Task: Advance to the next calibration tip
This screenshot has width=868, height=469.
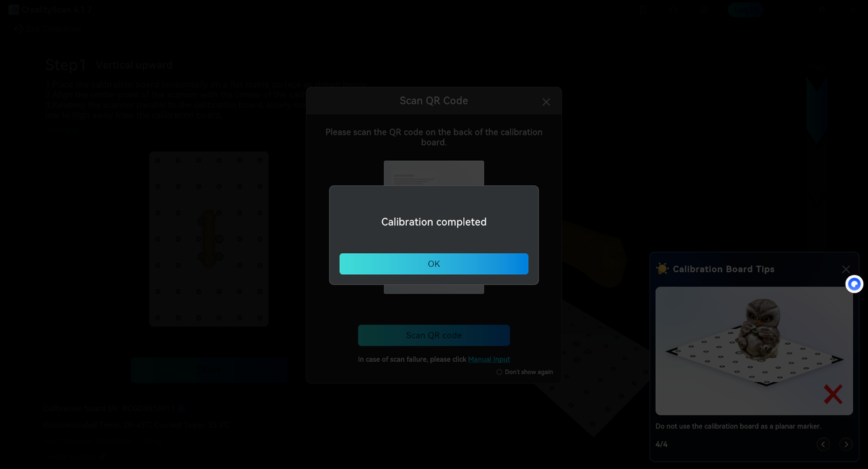Action: pos(846,444)
